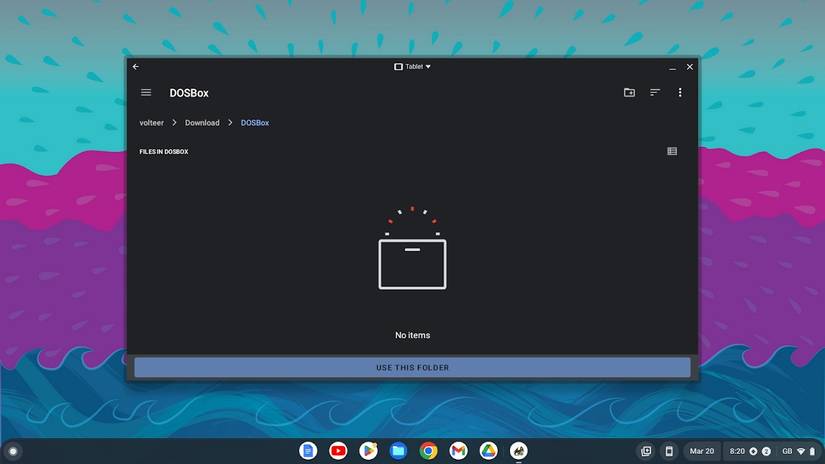825x464 pixels.
Task: Open the three-dot overflow menu
Action: point(680,93)
